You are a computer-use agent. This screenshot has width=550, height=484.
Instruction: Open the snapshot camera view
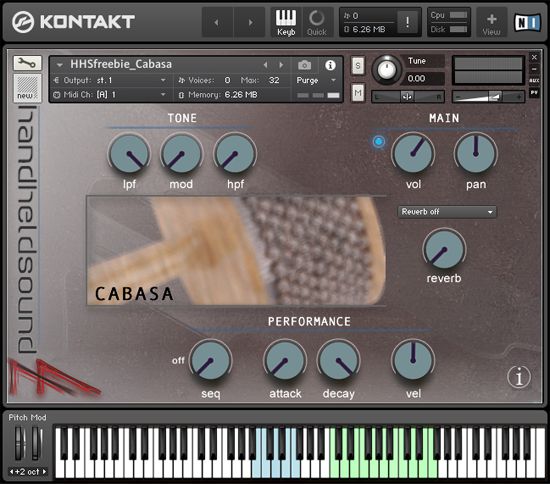(x=304, y=65)
